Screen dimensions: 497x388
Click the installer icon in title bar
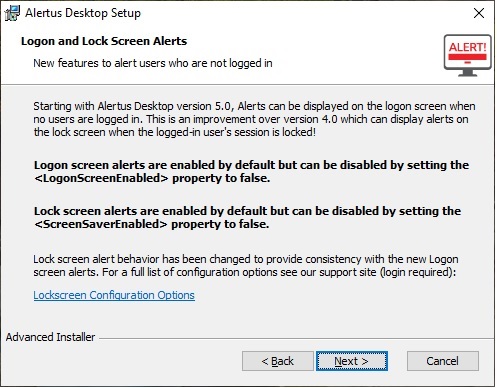pyautogui.click(x=12, y=13)
